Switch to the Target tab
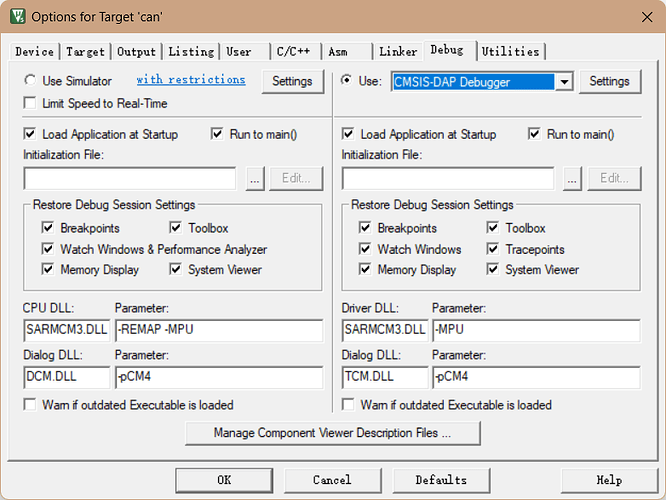666x500 pixels. coord(85,52)
